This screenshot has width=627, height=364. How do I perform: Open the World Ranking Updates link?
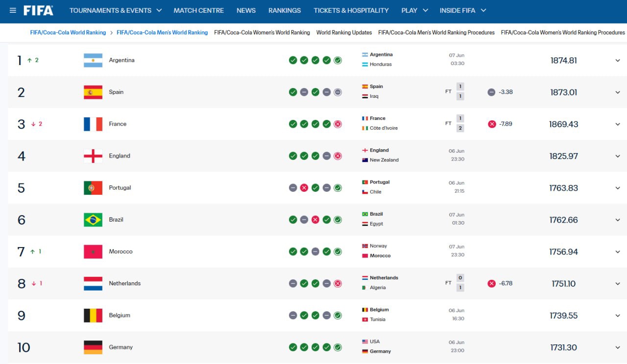pyautogui.click(x=344, y=32)
